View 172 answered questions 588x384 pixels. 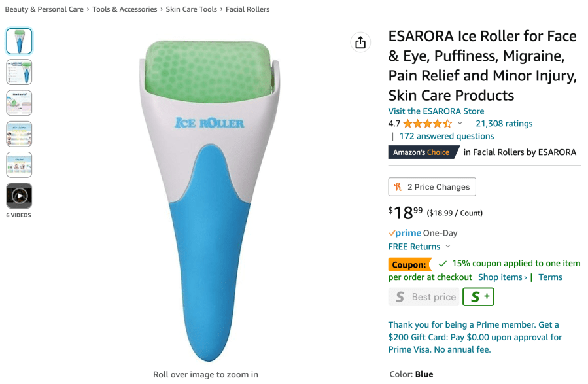(447, 136)
